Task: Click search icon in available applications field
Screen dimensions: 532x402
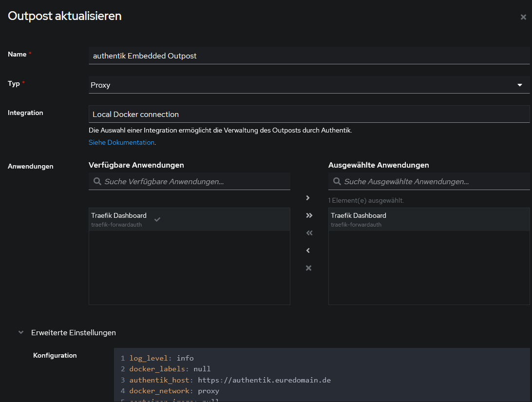Action: click(x=97, y=182)
